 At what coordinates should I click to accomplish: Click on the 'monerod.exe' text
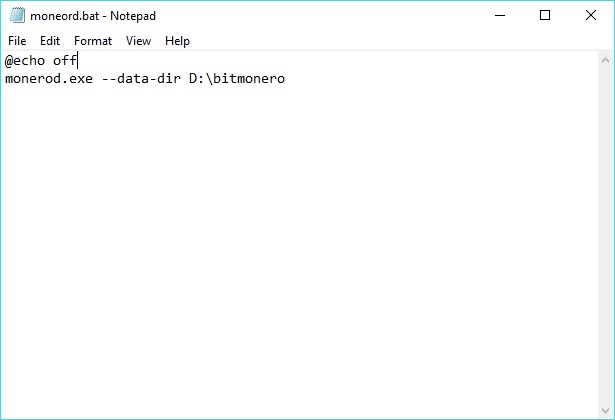pos(49,78)
